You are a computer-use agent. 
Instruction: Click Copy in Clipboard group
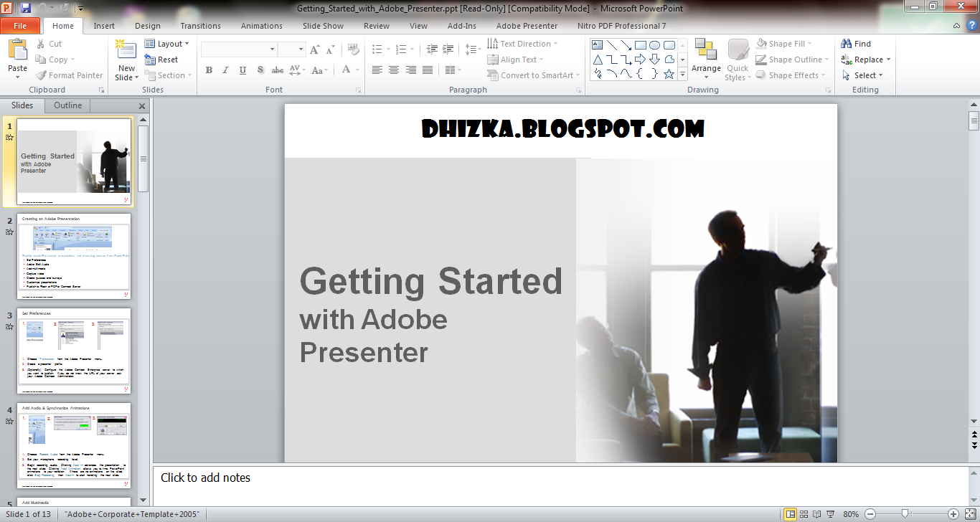coord(56,60)
